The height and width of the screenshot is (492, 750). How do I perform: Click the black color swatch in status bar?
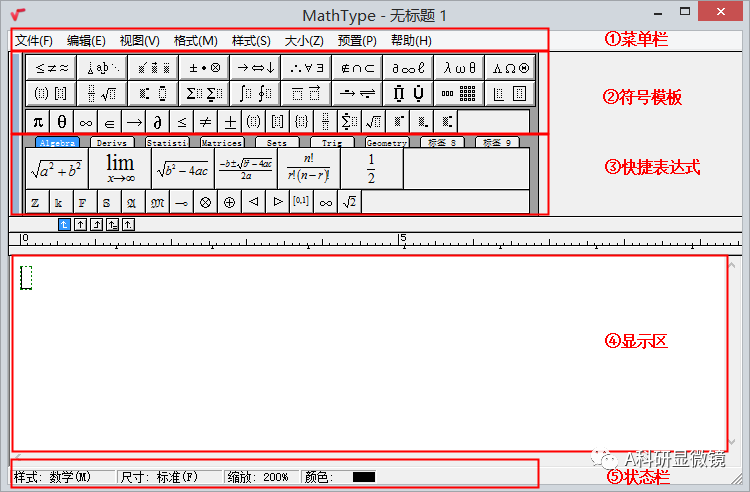pos(363,477)
